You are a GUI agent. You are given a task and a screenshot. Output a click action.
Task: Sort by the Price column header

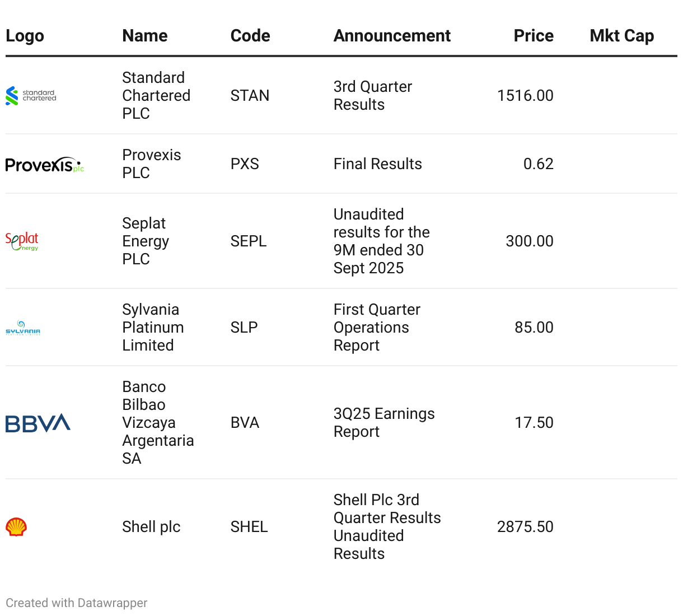pos(534,36)
